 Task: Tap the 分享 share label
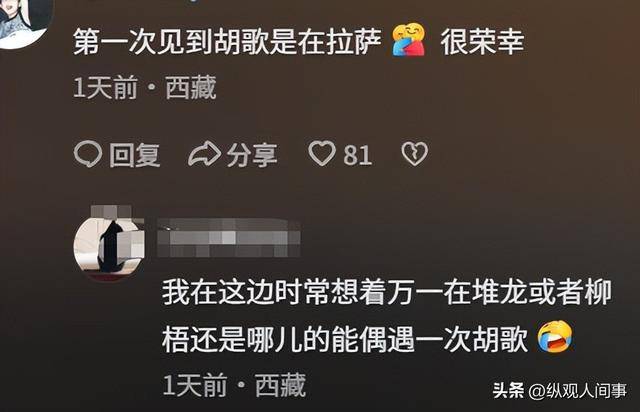252,155
